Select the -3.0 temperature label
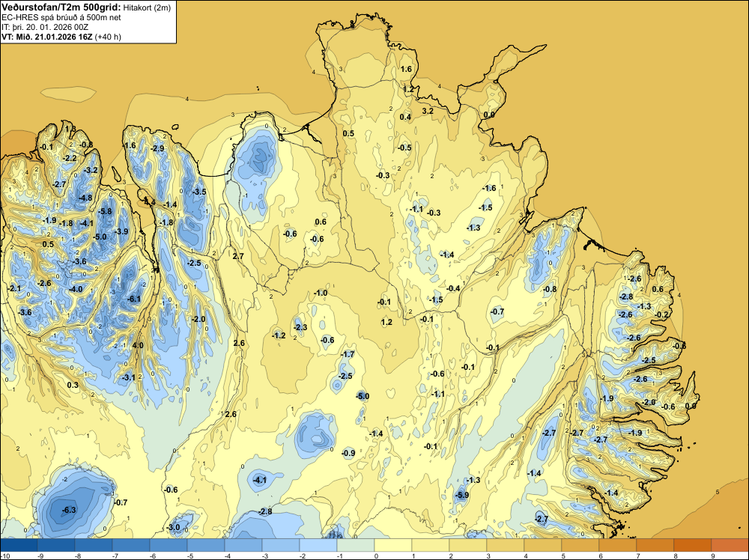The height and width of the screenshot is (560, 749). [x=174, y=528]
